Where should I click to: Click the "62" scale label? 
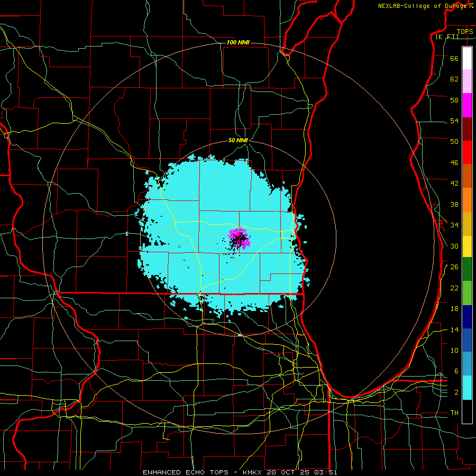tap(454, 79)
